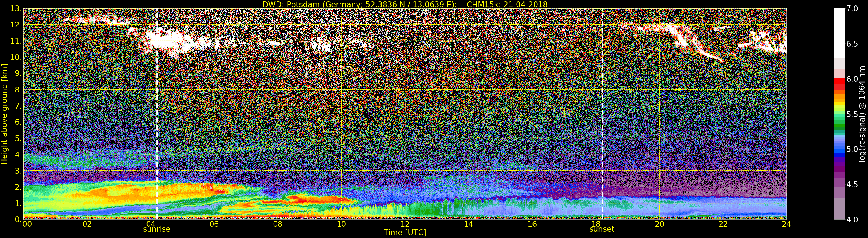Click the height axis tick label '11.'
Screen dimensions: 868x238
(16, 41)
